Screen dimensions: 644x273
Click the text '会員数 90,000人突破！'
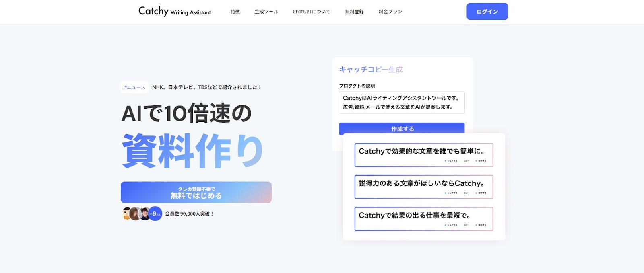tap(189, 214)
